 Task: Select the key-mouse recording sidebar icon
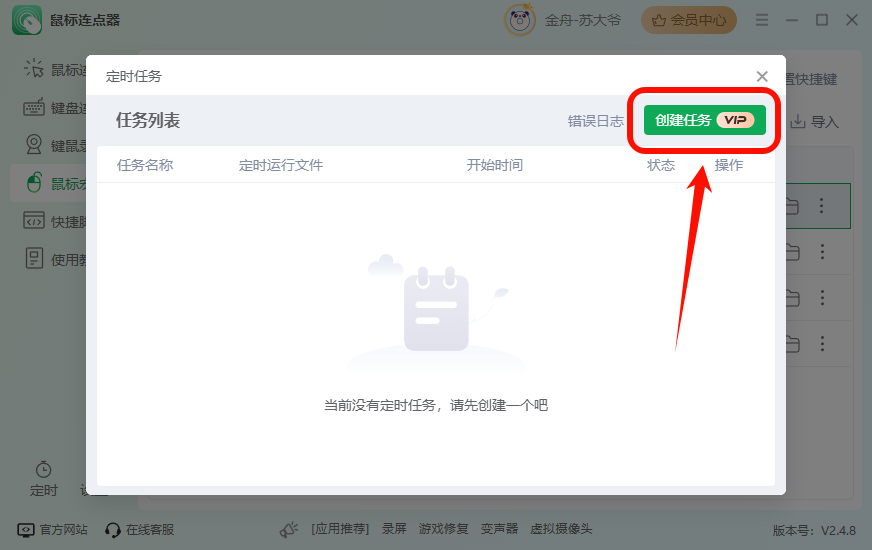[34, 145]
